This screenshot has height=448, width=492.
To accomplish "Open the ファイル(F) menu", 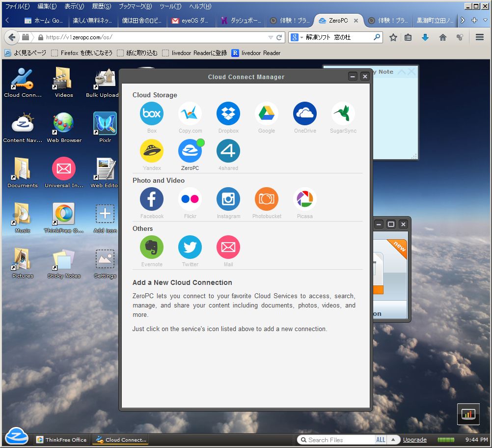I will click(18, 6).
